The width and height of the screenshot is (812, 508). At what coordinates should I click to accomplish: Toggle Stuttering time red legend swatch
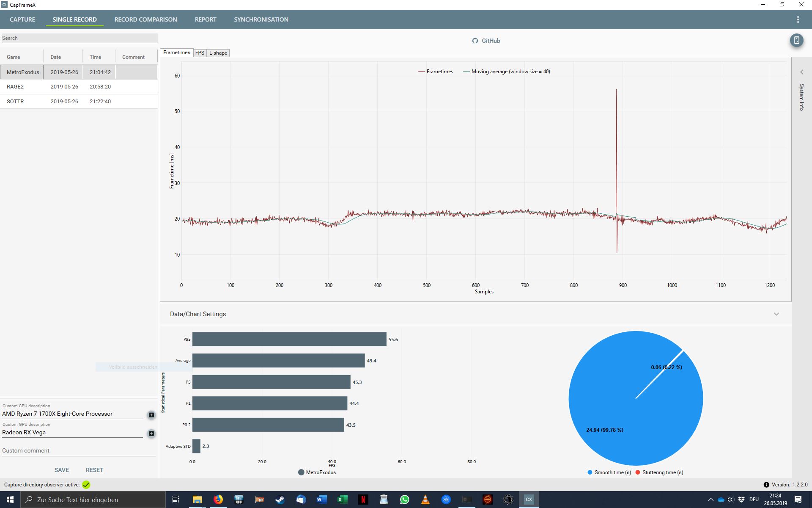click(638, 472)
